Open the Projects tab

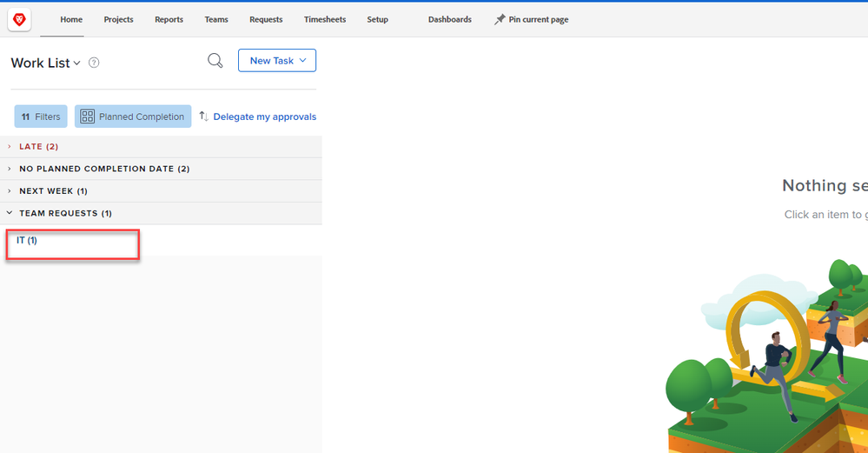(118, 19)
